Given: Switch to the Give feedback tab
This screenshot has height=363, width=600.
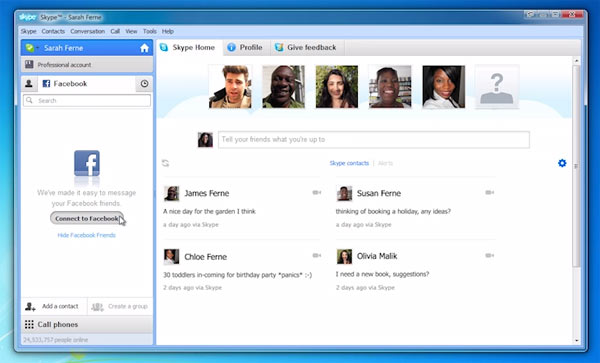Looking at the screenshot, I should point(307,47).
